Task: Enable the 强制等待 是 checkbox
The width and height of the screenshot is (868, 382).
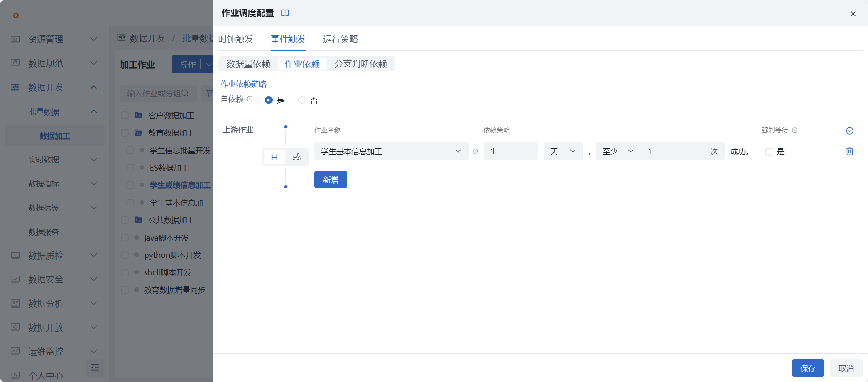Action: click(x=768, y=151)
